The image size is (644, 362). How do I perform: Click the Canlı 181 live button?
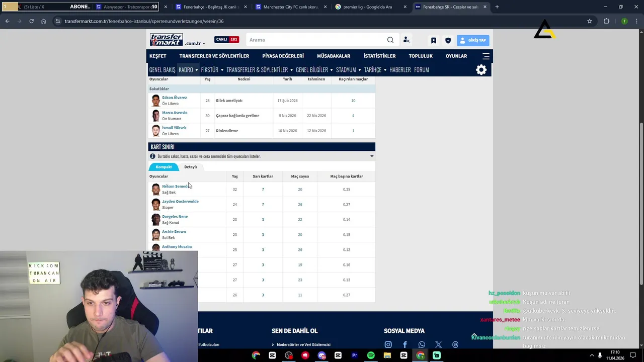click(x=226, y=40)
